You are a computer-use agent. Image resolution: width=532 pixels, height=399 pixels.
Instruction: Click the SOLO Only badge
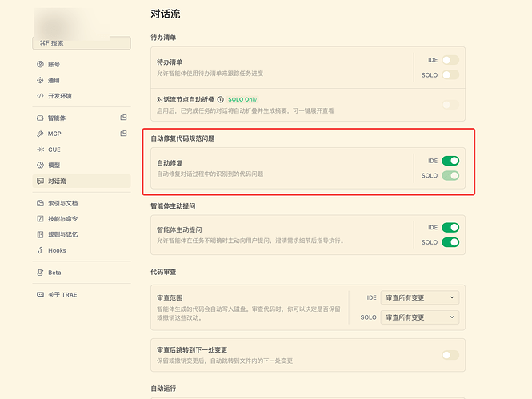pyautogui.click(x=242, y=99)
